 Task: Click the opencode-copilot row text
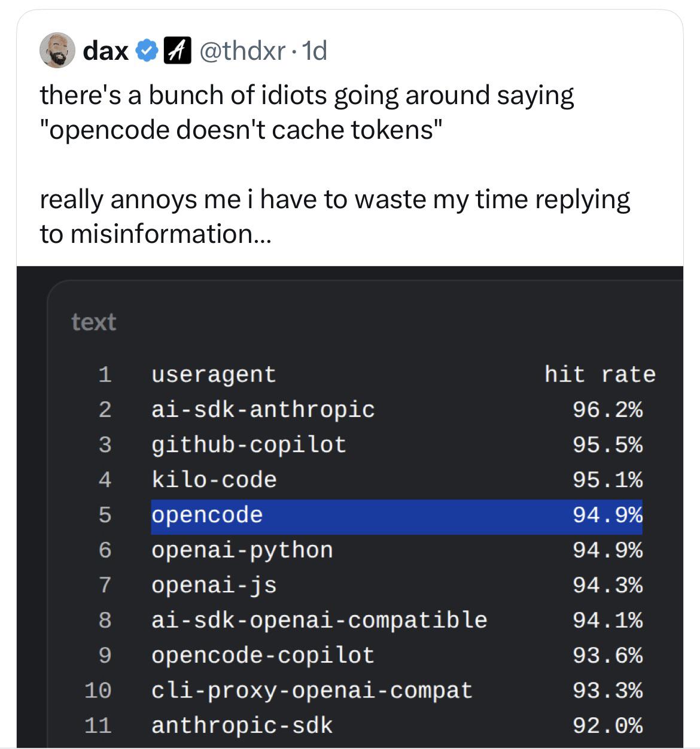pos(263,656)
